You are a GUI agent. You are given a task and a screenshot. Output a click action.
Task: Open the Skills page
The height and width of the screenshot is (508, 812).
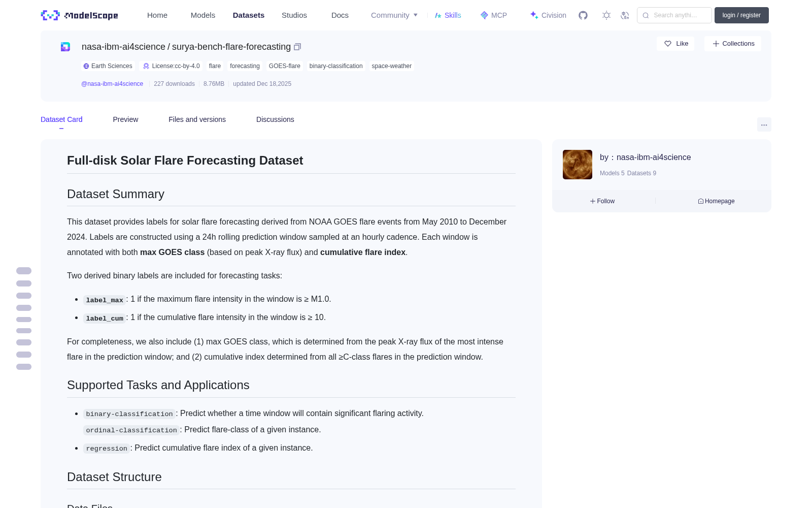pos(448,15)
